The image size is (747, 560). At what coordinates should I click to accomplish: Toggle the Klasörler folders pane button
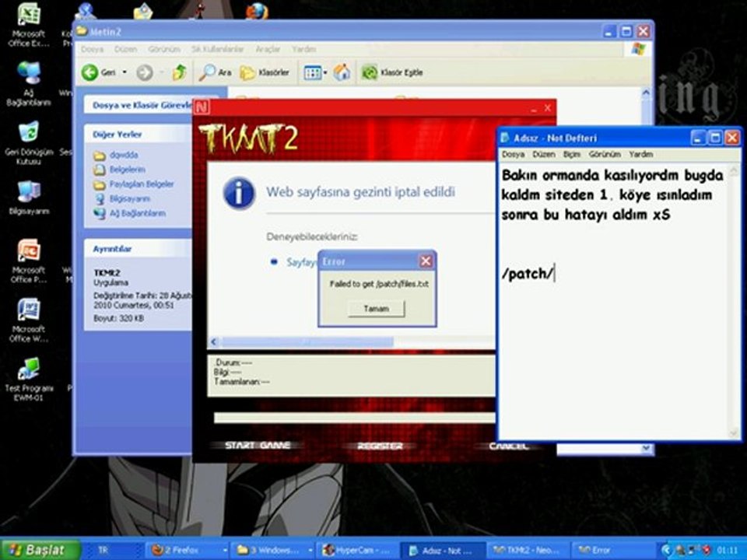[x=265, y=72]
